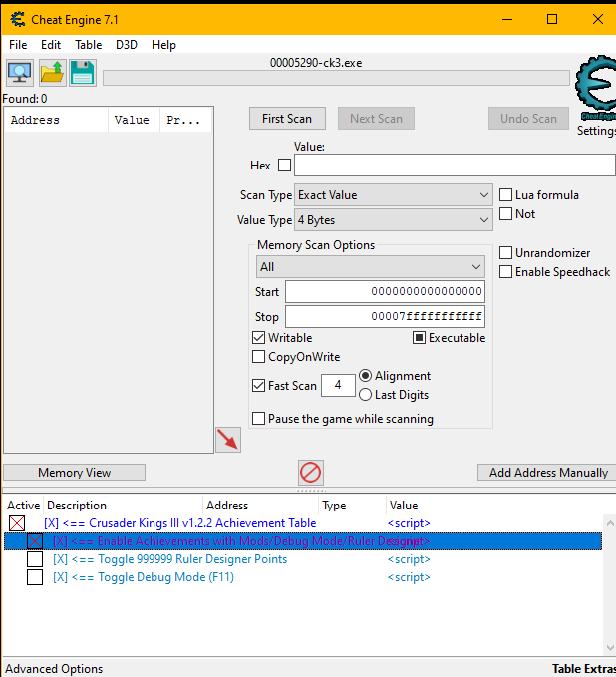Activate Toggle 999999 Ruler Designer Points checkbox
Image resolution: width=616 pixels, height=677 pixels.
[35, 559]
